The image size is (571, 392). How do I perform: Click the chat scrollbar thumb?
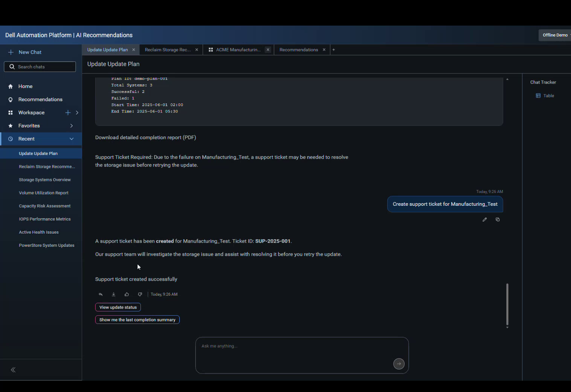pyautogui.click(x=507, y=304)
